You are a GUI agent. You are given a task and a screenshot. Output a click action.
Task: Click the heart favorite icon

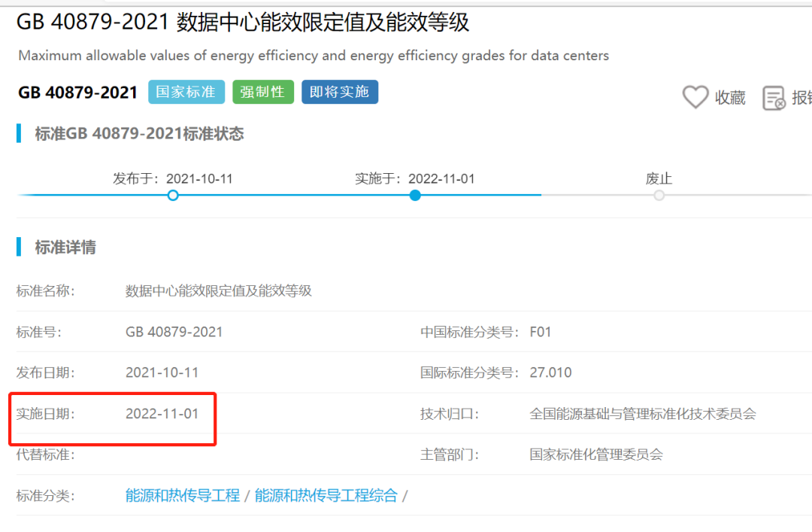[695, 97]
